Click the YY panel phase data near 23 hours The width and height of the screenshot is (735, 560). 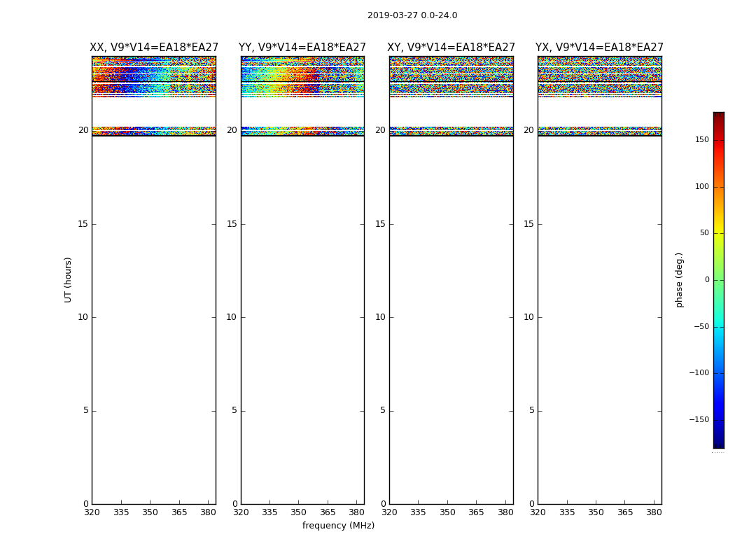pos(302,73)
